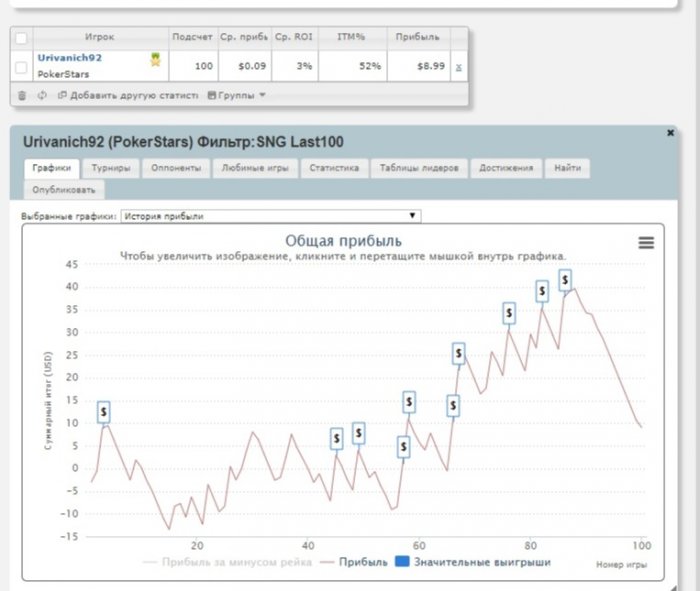Open the Опубликовать tab

point(64,190)
